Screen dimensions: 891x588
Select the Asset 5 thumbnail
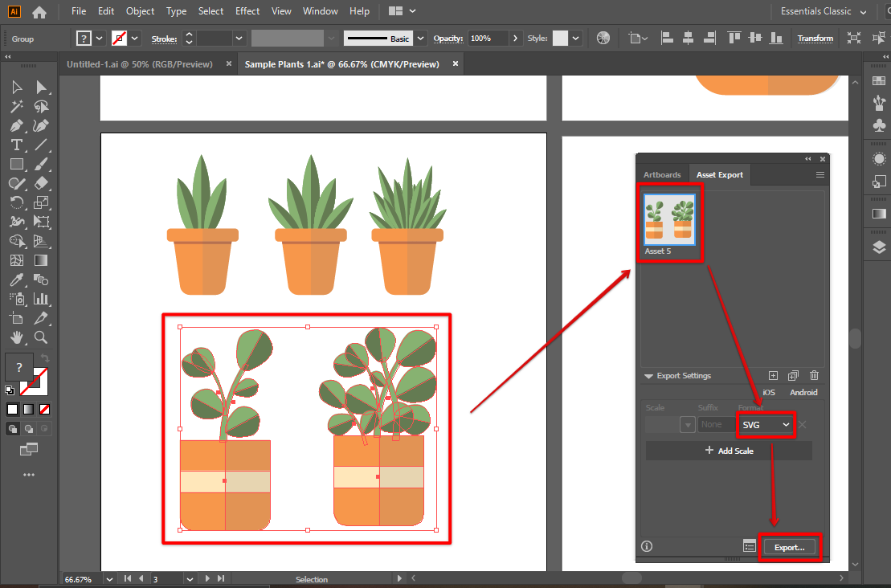click(x=669, y=219)
